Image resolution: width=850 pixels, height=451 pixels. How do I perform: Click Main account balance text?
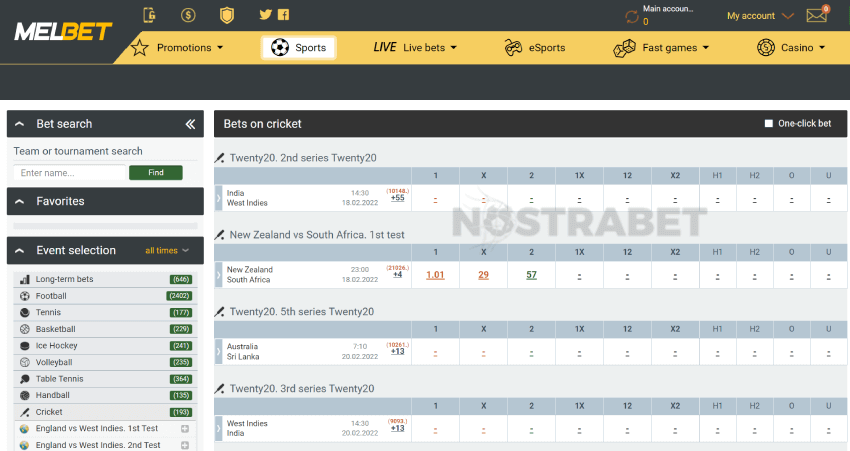coord(668,9)
